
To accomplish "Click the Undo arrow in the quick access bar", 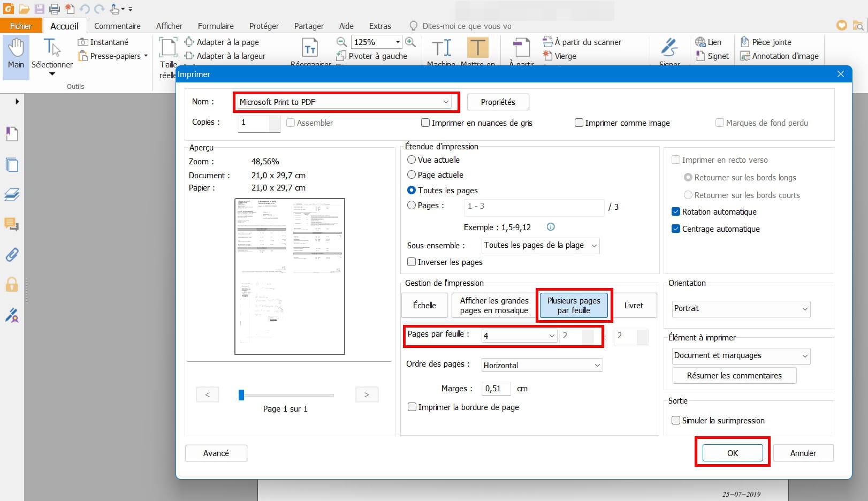I will [85, 9].
